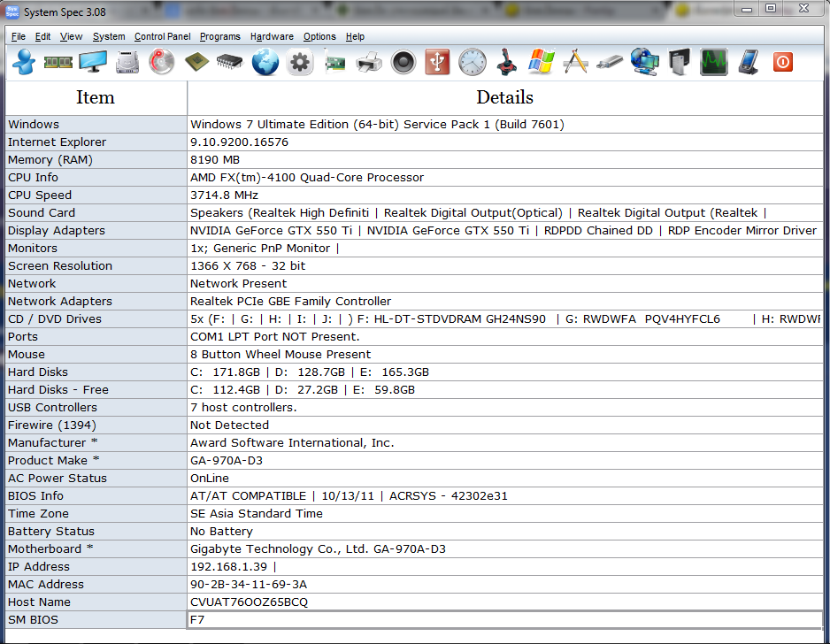Open the clock time icon
This screenshot has width=830, height=644.
click(x=473, y=63)
